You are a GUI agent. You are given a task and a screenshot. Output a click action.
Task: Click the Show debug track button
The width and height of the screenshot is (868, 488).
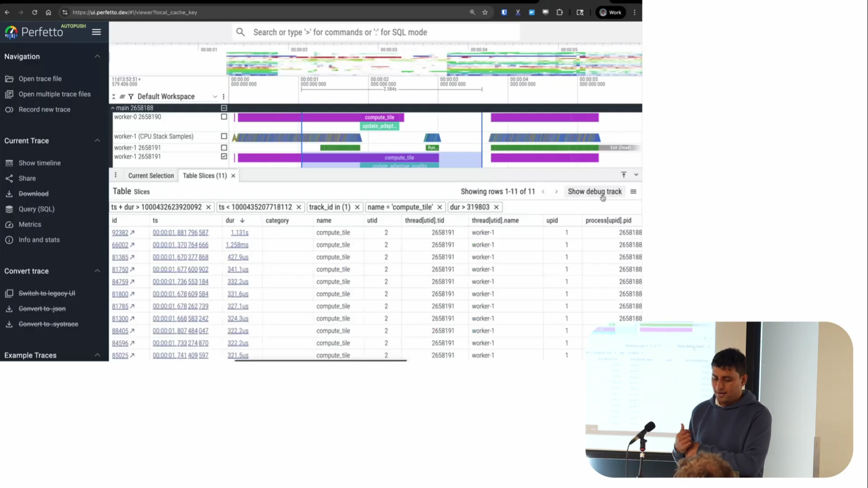tap(595, 191)
